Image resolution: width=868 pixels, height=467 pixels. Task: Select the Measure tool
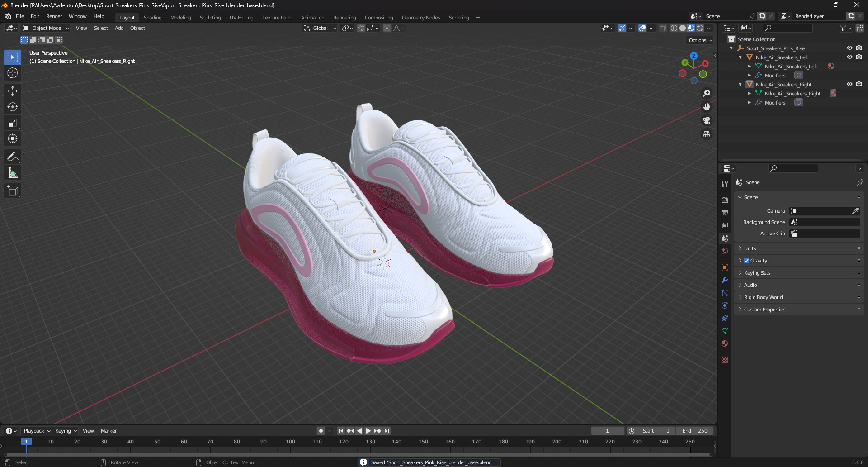(13, 173)
